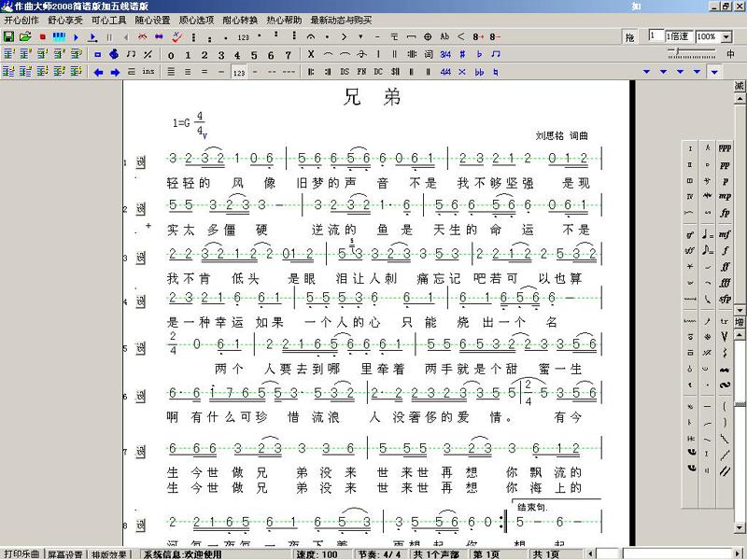Select the mf dynamic marking
This screenshot has height=560, width=747.
tap(725, 234)
